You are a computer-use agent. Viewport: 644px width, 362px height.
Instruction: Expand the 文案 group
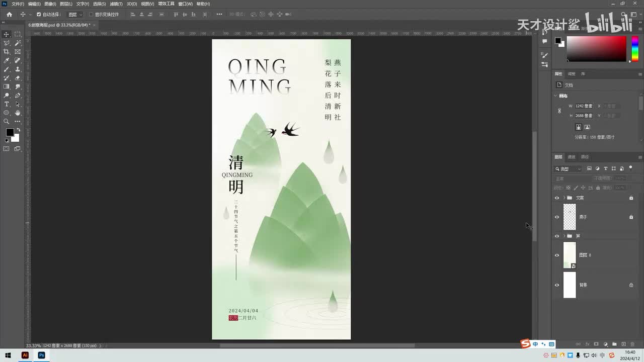(564, 198)
